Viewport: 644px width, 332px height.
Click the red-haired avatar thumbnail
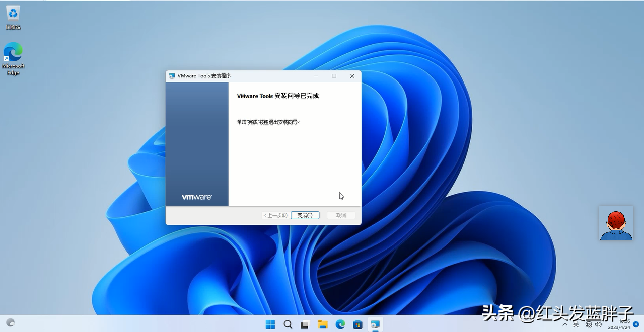[x=616, y=223]
